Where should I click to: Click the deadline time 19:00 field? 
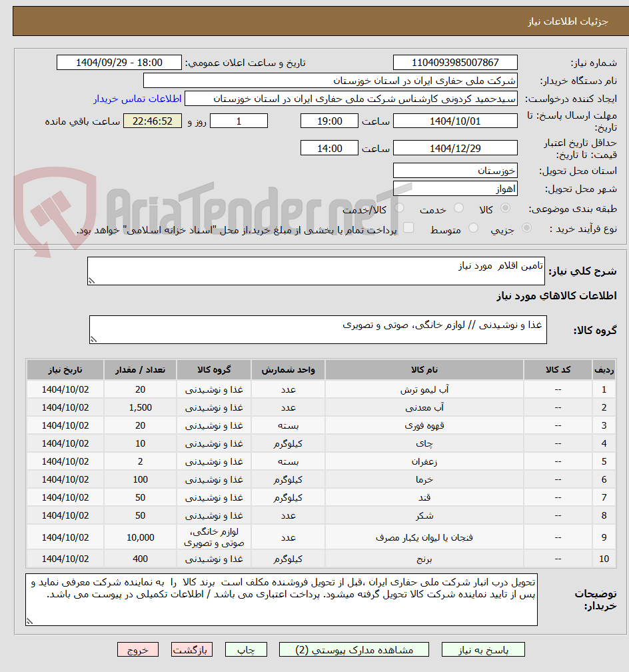click(329, 121)
